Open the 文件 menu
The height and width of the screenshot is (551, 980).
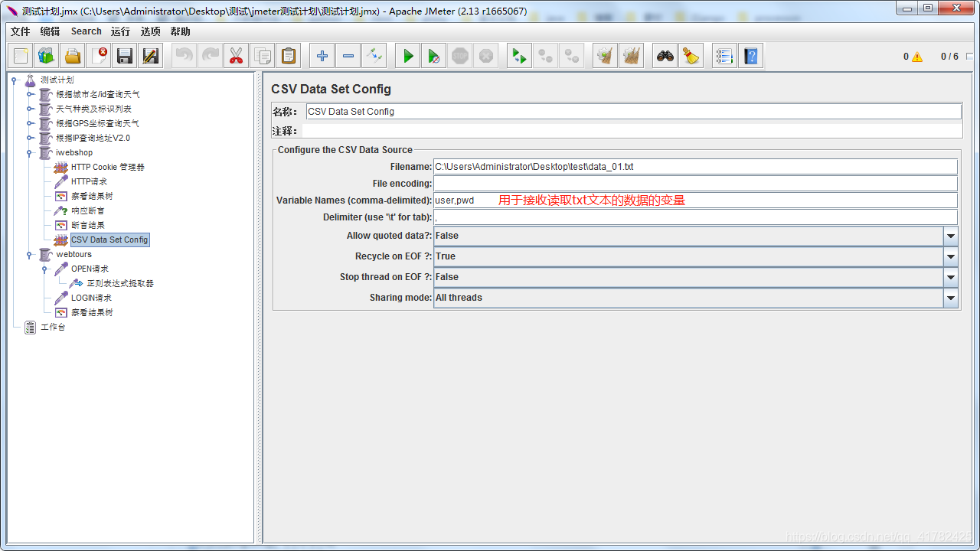20,31
